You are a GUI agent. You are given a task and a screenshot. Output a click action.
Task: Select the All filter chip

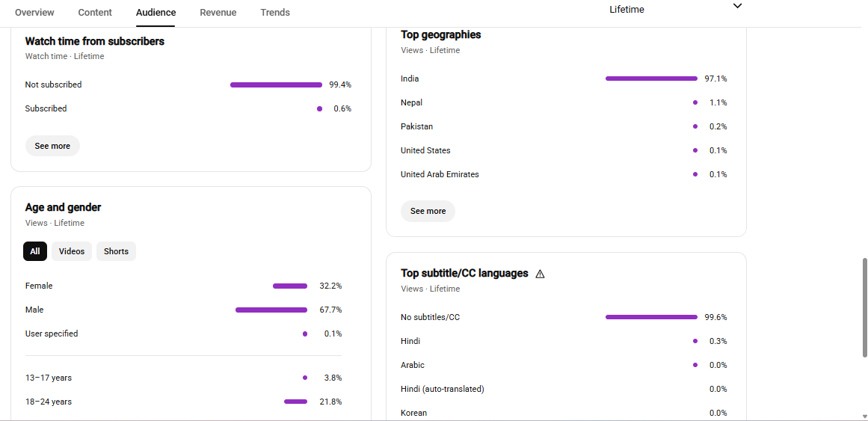click(35, 251)
